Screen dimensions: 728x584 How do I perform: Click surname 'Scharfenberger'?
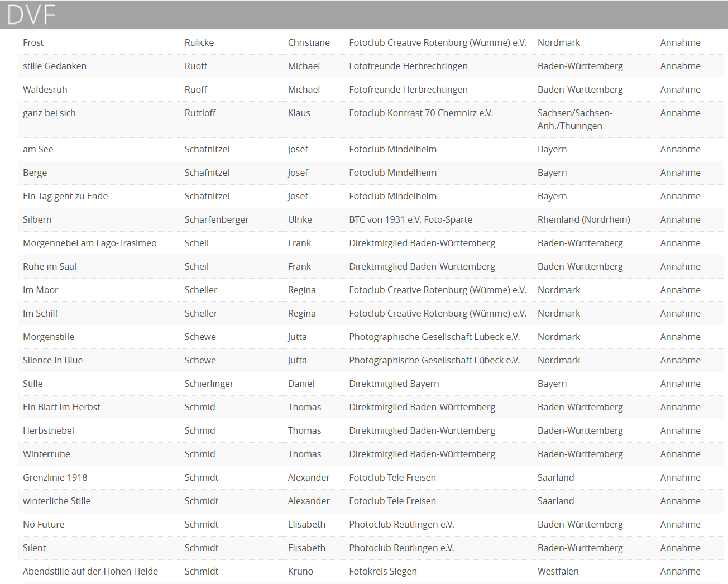pos(217,219)
